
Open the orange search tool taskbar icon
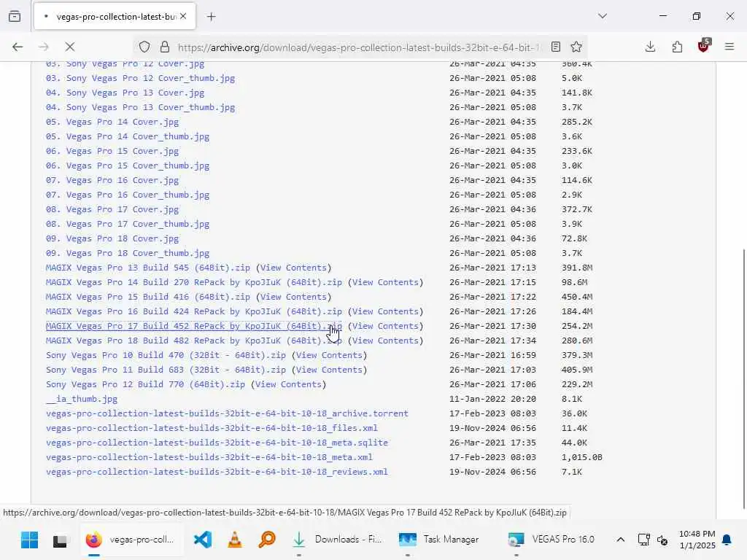tap(267, 540)
